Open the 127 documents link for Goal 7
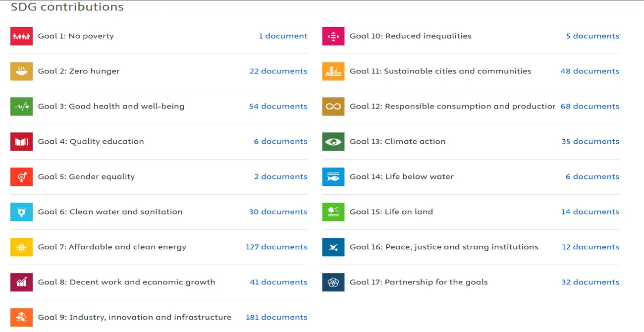Screen dimensions: 644x332 (x=276, y=247)
